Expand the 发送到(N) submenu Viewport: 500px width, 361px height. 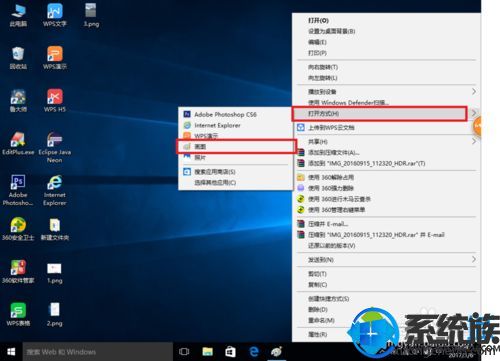click(387, 259)
